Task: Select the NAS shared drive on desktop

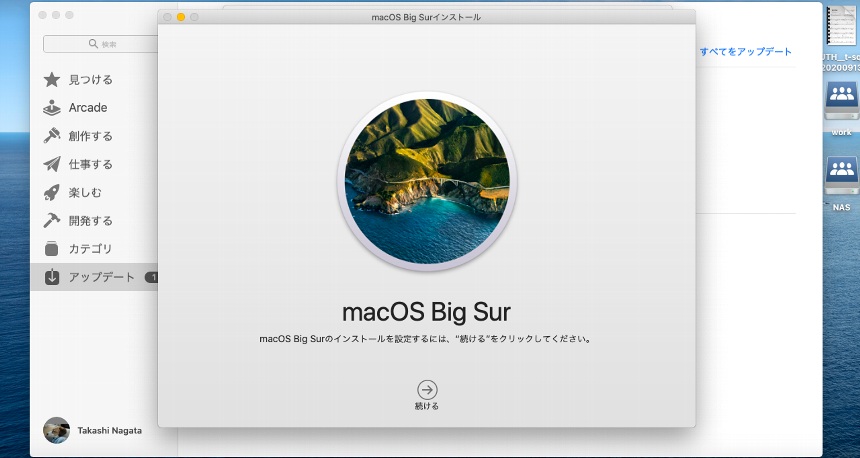Action: coord(842,176)
